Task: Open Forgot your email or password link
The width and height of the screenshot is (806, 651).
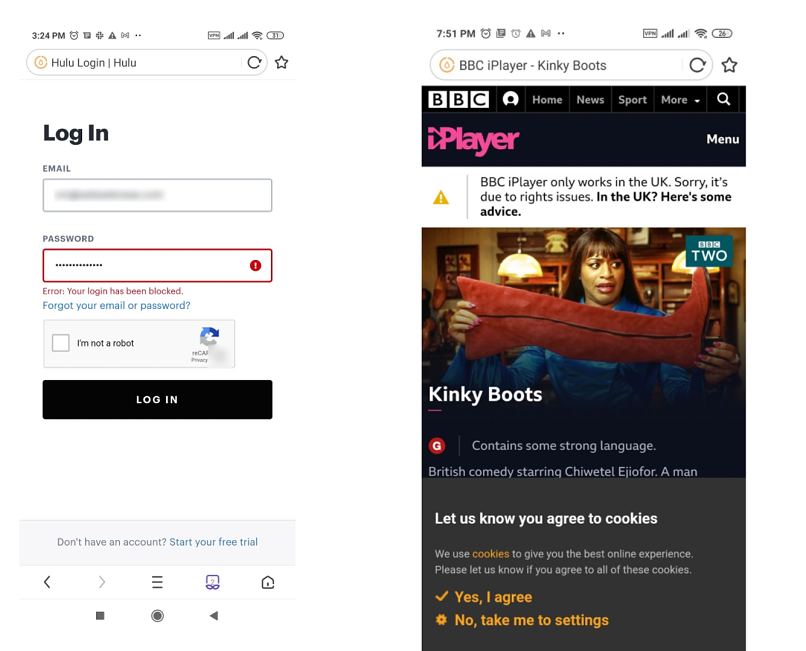Action: tap(116, 305)
